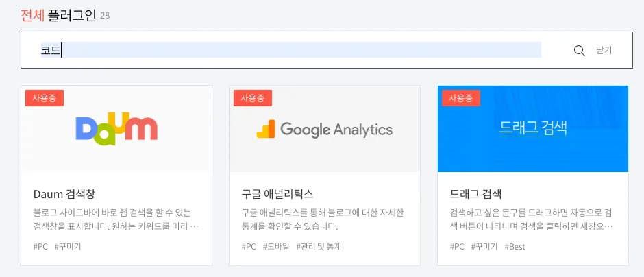
Task: Select the #PC tag on 구글 애널리틱스 card
Action: [x=249, y=247]
